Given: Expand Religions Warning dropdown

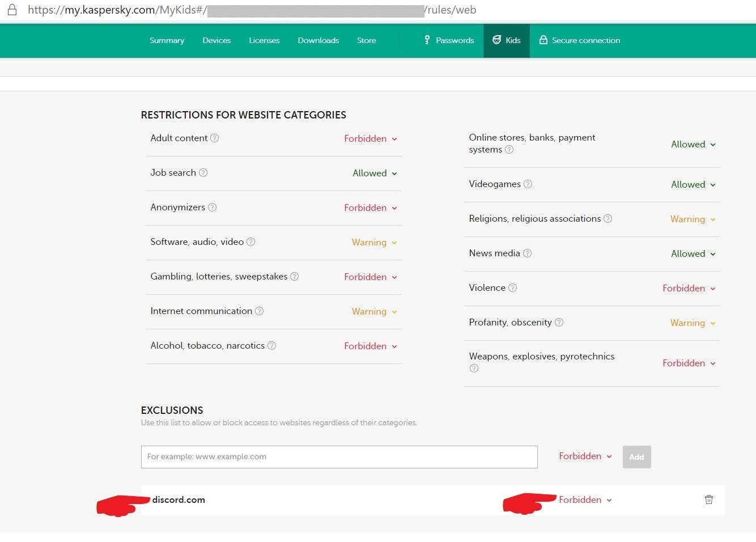Looking at the screenshot, I should (693, 219).
